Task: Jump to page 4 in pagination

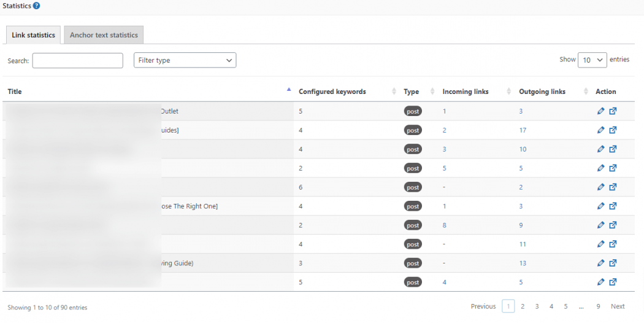Action: pos(551,306)
